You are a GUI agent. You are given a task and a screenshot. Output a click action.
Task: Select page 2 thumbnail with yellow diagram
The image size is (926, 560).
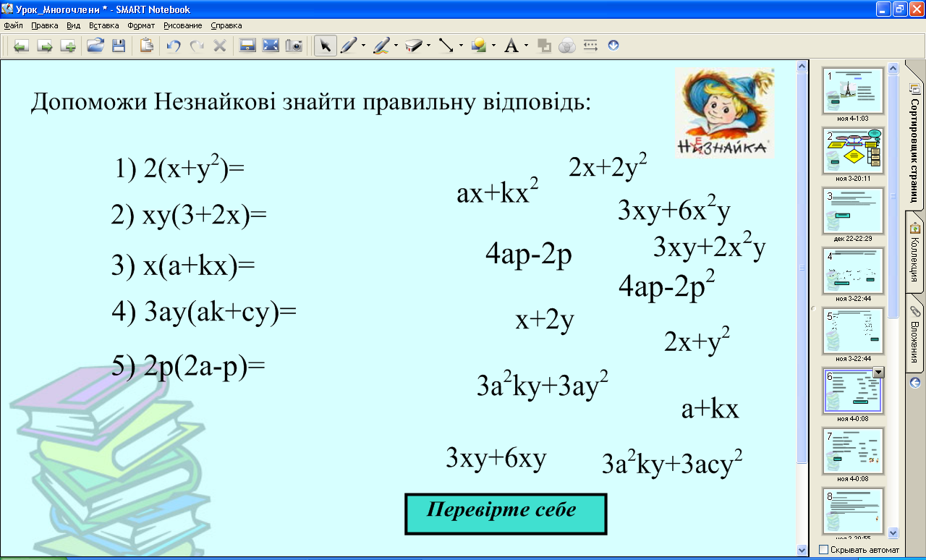click(853, 150)
